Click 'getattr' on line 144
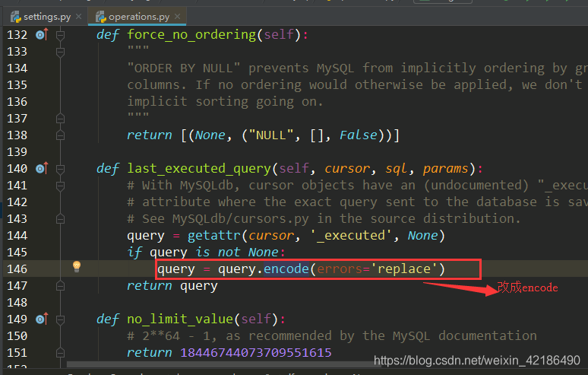 [213, 235]
